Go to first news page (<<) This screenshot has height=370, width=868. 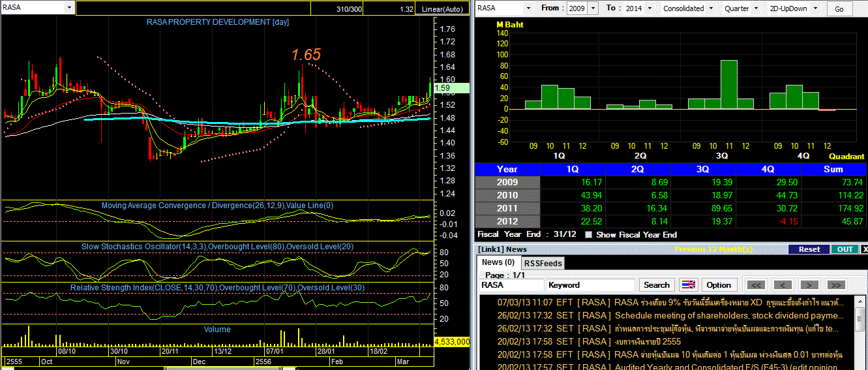pyautogui.click(x=756, y=285)
